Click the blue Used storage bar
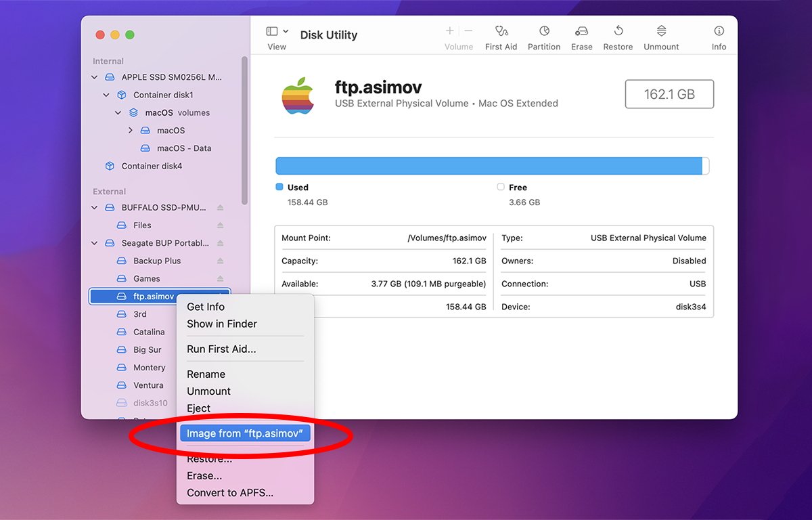This screenshot has width=812, height=520. 489,166
